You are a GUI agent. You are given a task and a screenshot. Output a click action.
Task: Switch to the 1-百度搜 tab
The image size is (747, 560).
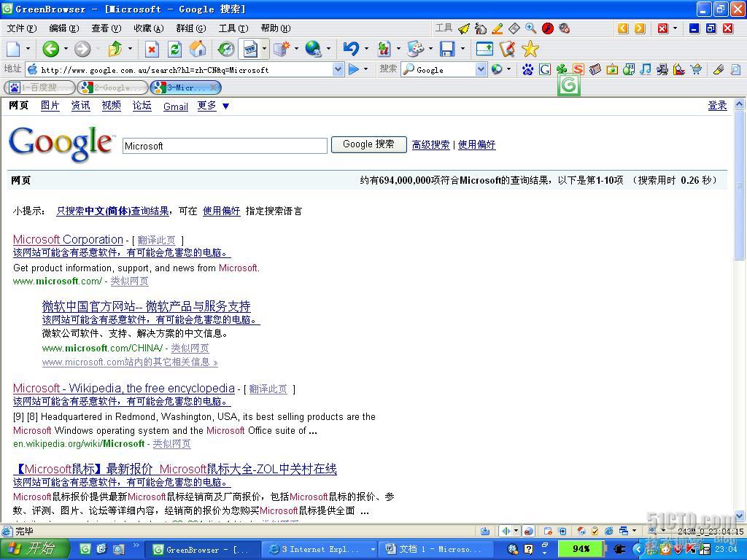(x=39, y=87)
